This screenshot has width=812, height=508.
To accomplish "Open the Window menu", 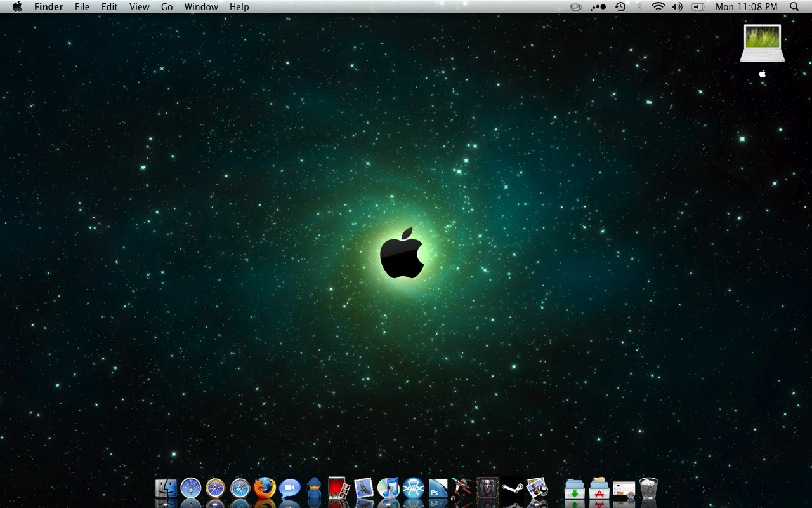I will [x=201, y=7].
